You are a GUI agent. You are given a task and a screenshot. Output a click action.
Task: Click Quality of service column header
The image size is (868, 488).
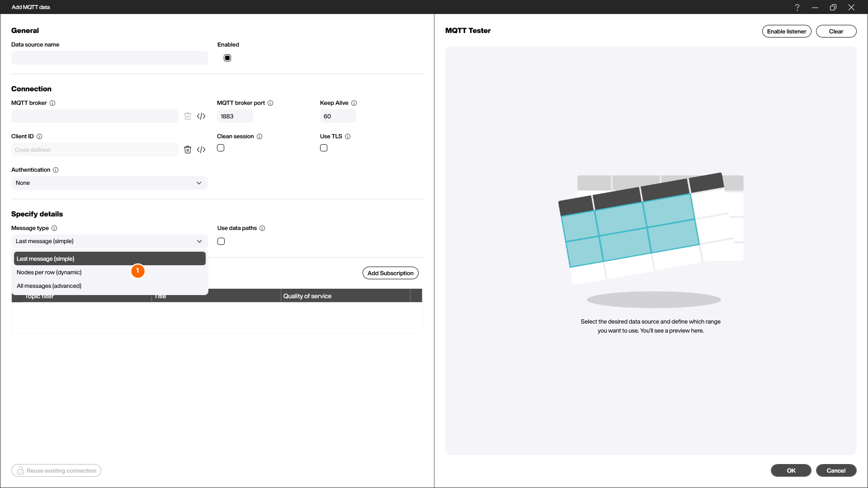tap(345, 296)
